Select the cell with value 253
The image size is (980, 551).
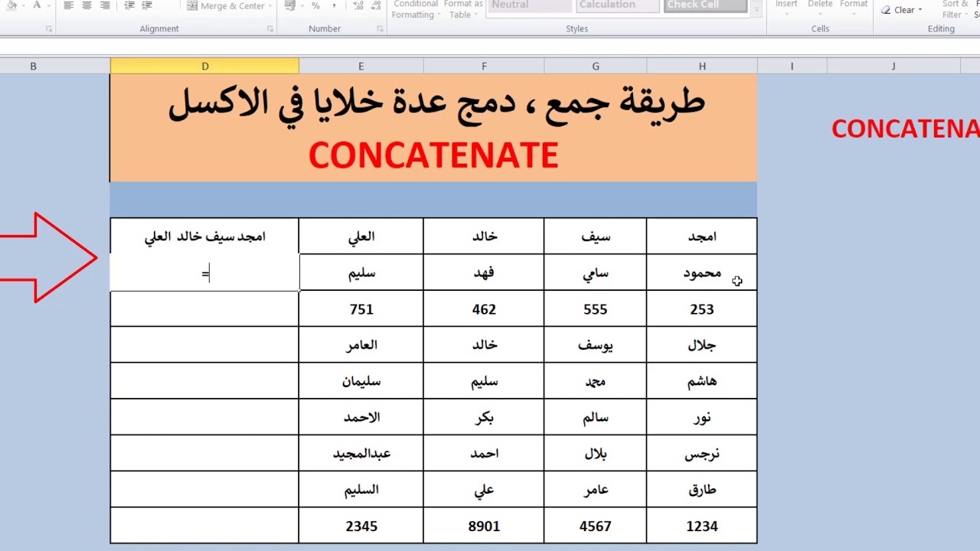click(702, 309)
